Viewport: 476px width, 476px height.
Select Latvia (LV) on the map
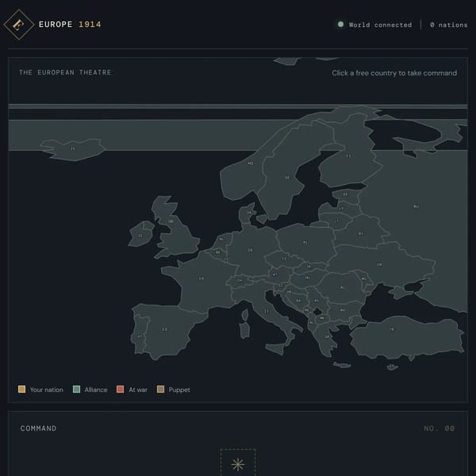click(x=341, y=209)
